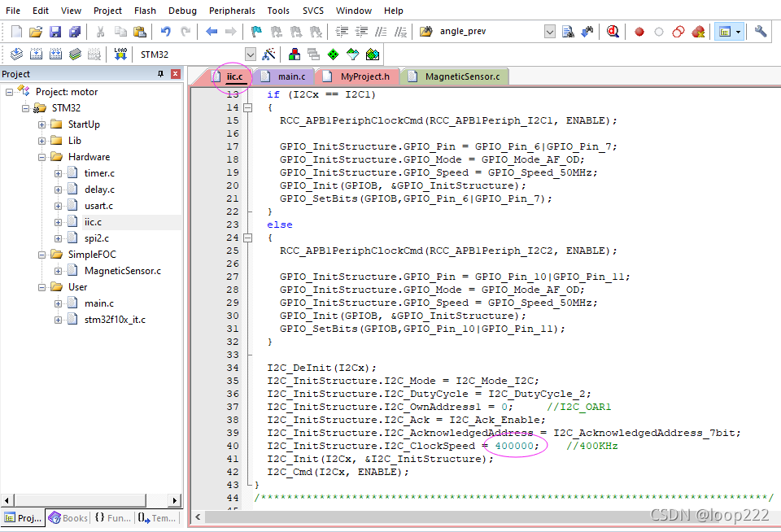This screenshot has height=532, width=781.
Task: Insert breakpoint with red dot icon
Action: (x=639, y=32)
